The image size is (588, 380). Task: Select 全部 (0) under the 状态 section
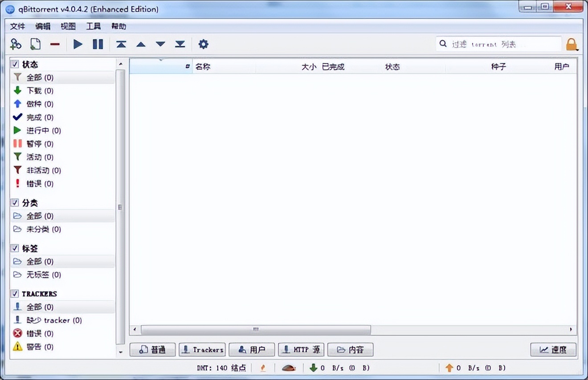pyautogui.click(x=62, y=77)
